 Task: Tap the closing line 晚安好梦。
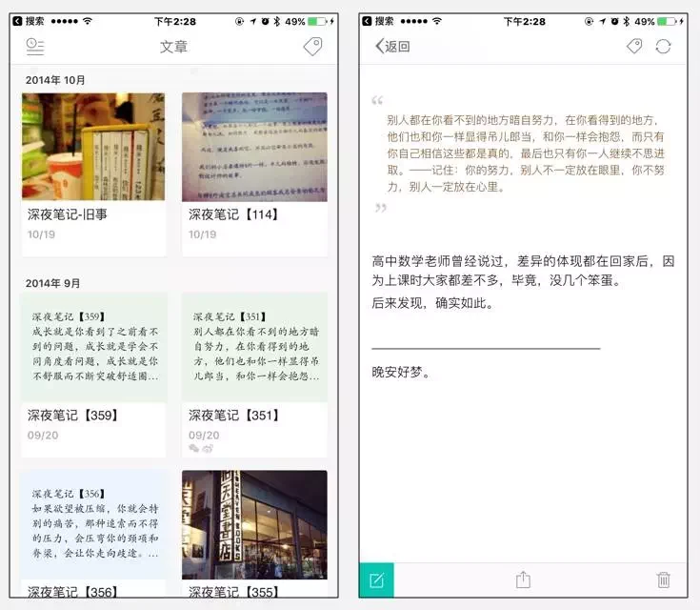pos(401,372)
